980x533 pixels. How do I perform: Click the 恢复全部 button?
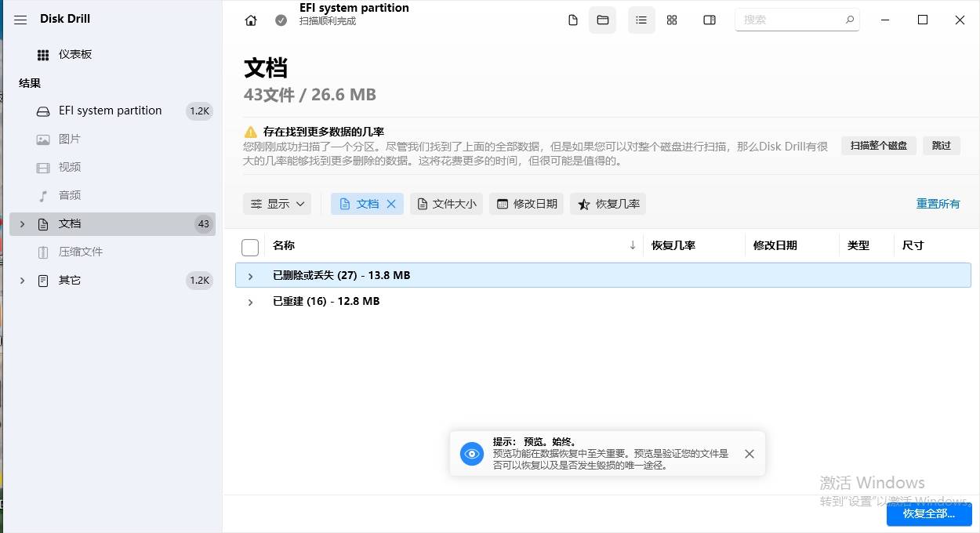pos(928,513)
